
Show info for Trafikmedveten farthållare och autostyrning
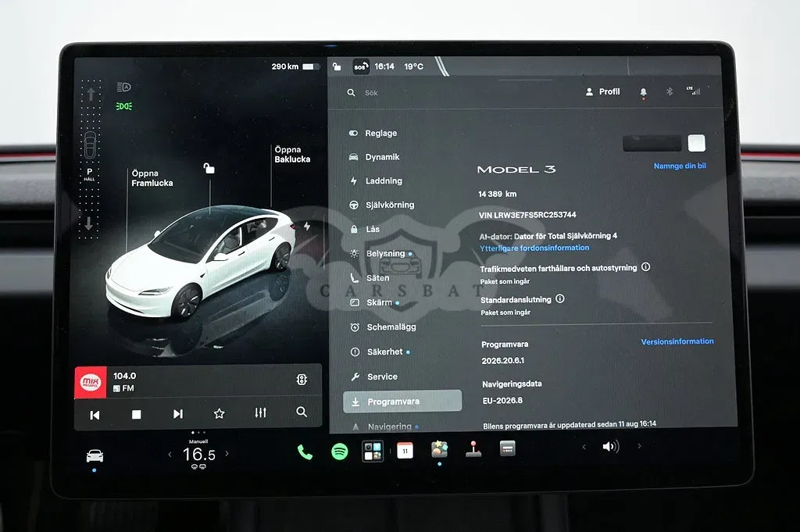click(645, 266)
